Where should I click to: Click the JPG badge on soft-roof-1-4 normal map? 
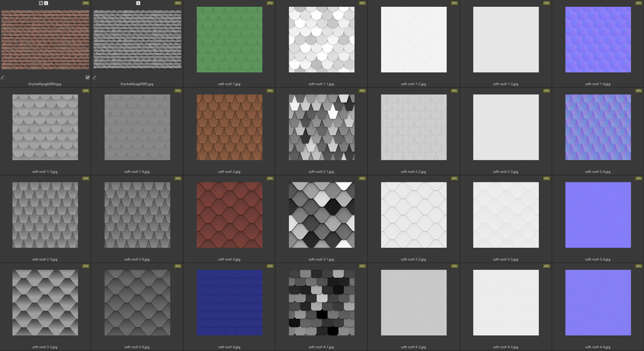637,3
